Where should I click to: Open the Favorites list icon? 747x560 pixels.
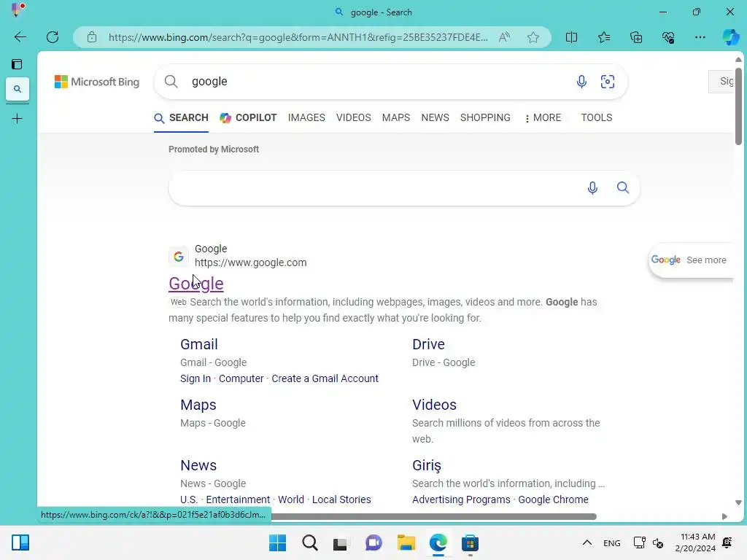pos(603,37)
